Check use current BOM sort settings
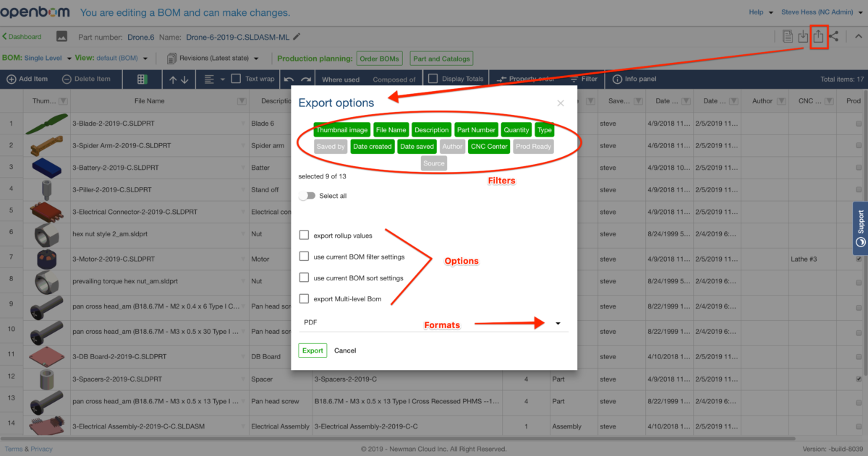 point(304,278)
